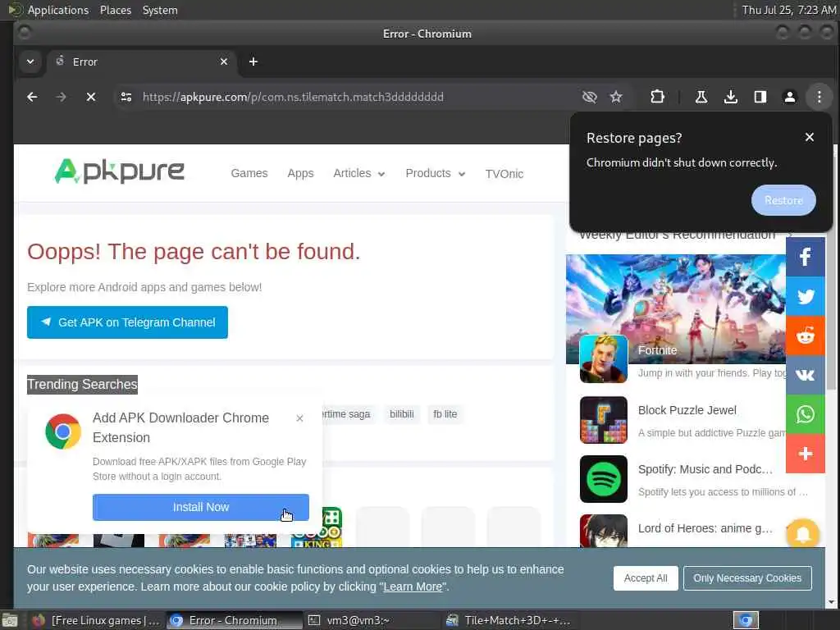
Task: Share on Facebook icon
Action: coord(806,257)
